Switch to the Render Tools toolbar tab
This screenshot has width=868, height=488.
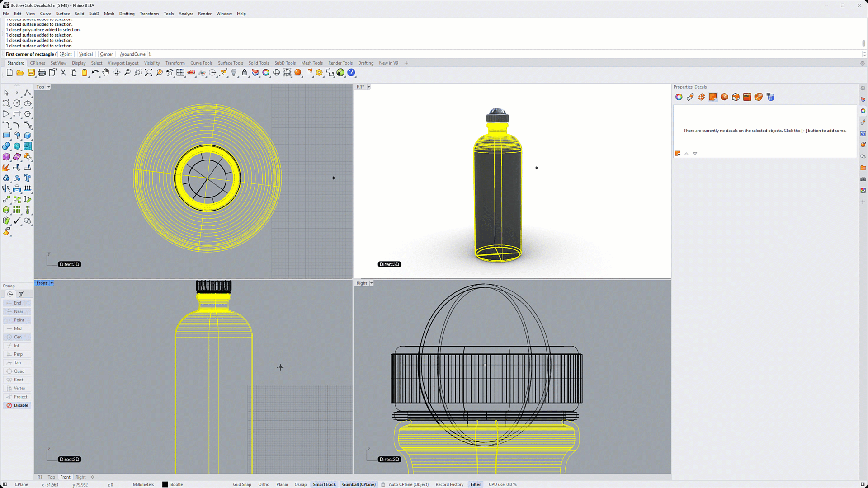(x=340, y=63)
